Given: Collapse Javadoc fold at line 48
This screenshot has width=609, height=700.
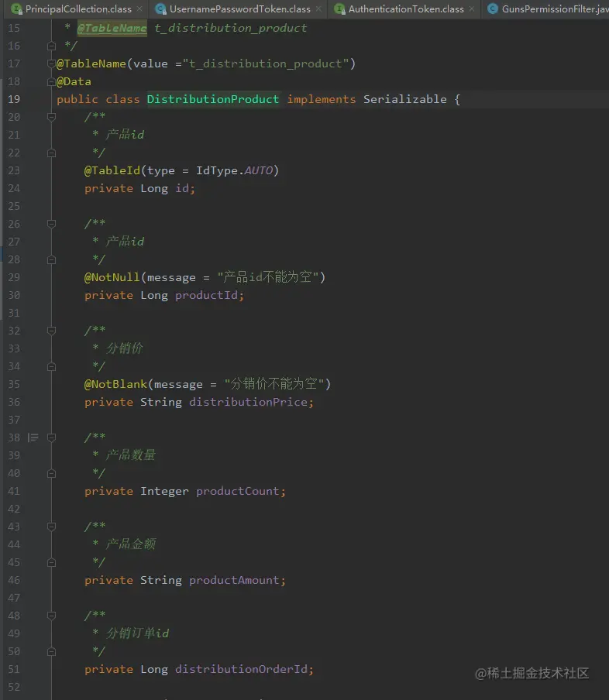Looking at the screenshot, I should pos(51,616).
